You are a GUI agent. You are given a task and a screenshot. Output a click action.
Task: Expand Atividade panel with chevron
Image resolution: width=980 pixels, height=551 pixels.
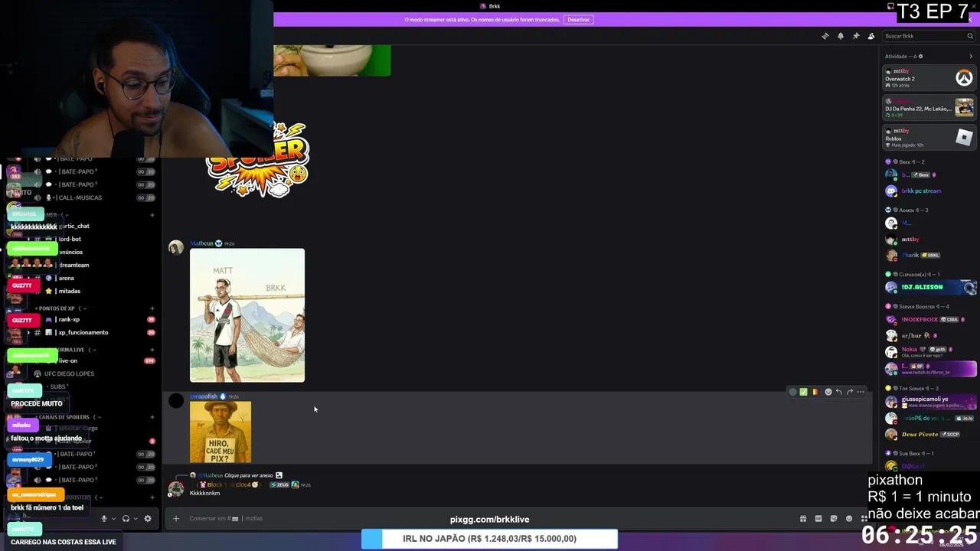[971, 56]
